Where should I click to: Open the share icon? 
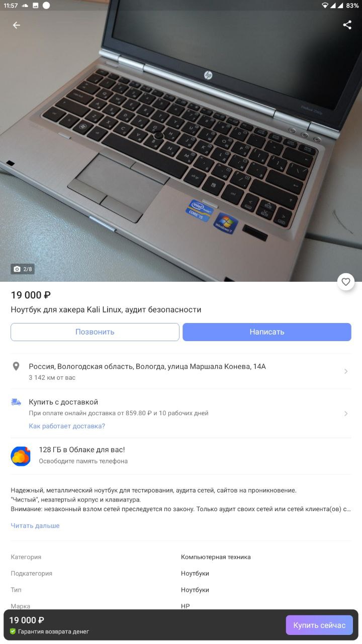[x=347, y=25]
